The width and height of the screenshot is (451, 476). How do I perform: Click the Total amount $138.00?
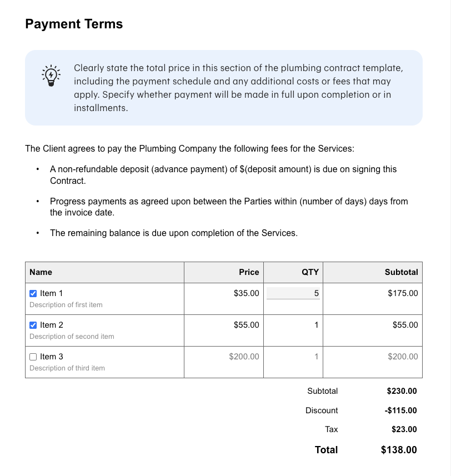399,450
